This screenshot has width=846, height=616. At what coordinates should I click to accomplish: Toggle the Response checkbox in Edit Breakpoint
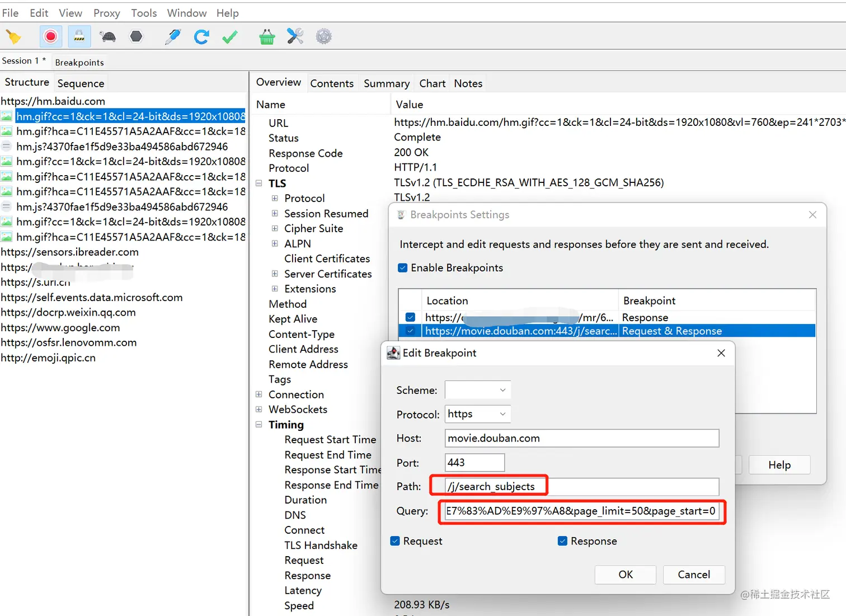pos(563,541)
